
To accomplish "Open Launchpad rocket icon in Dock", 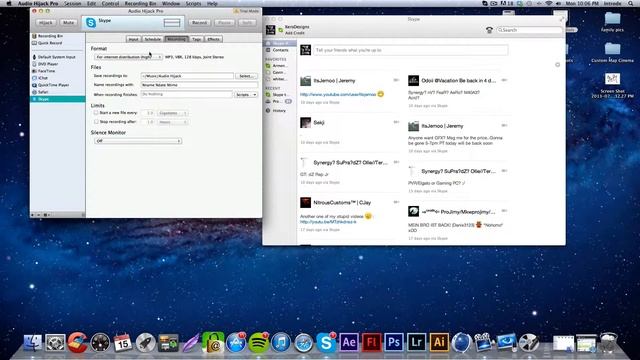I will click(145, 342).
